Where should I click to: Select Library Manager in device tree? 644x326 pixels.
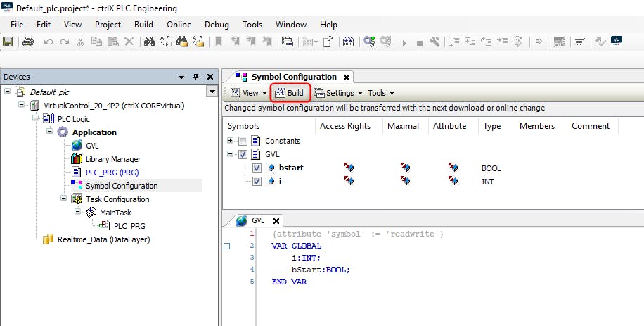coord(113,159)
